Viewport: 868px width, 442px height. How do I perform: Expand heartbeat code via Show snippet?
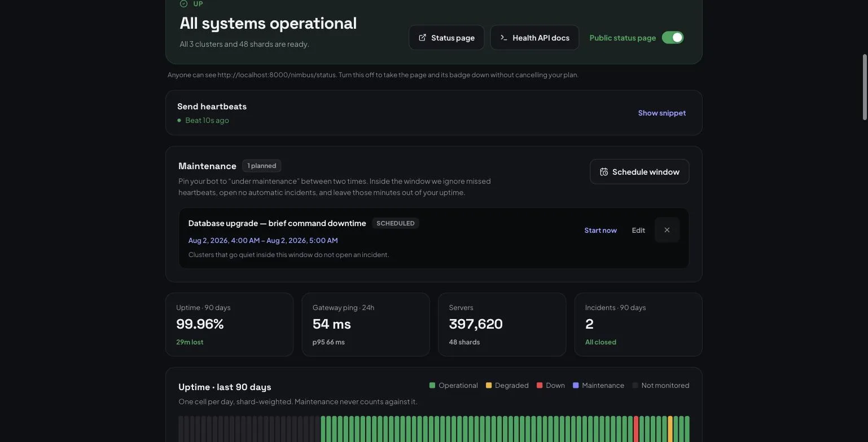pyautogui.click(x=662, y=113)
